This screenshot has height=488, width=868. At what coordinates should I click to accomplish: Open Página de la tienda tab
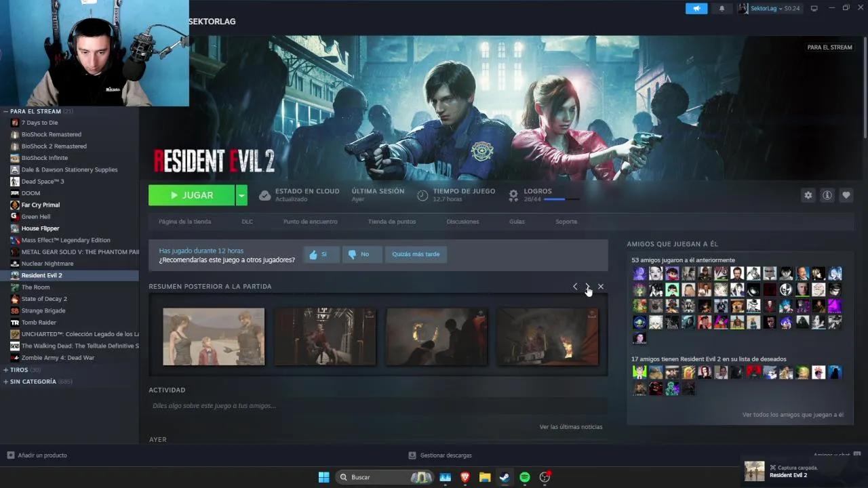pos(184,222)
